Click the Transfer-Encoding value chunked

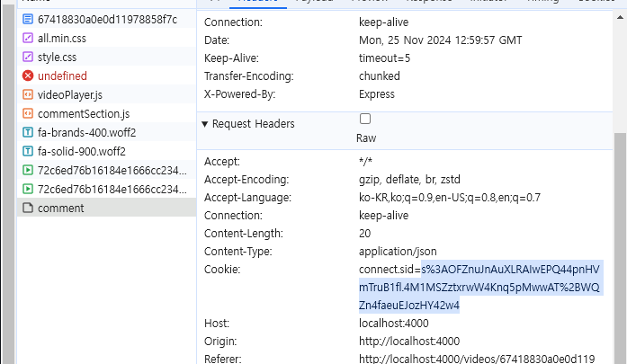(379, 75)
